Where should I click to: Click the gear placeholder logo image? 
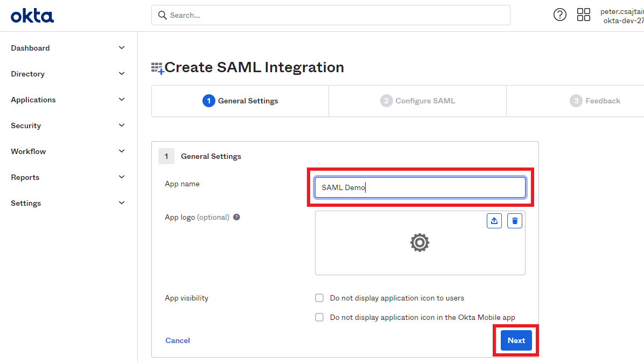[419, 243]
